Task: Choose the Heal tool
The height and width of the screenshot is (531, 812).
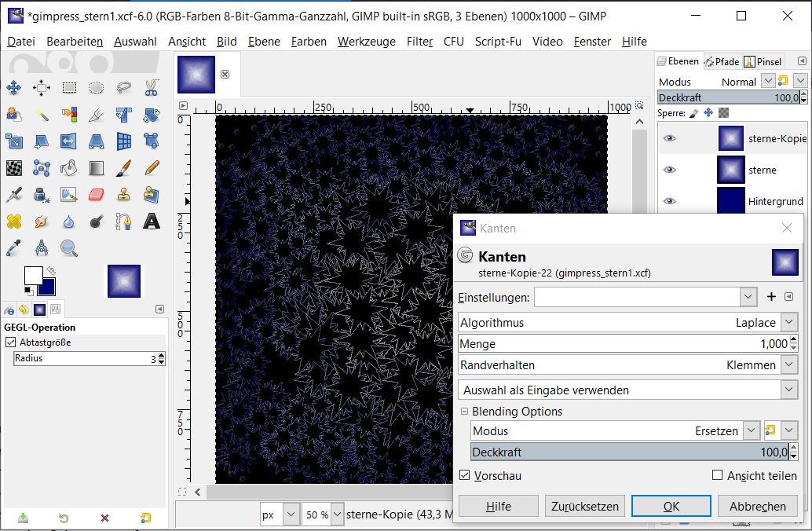Action: pyautogui.click(x=14, y=222)
